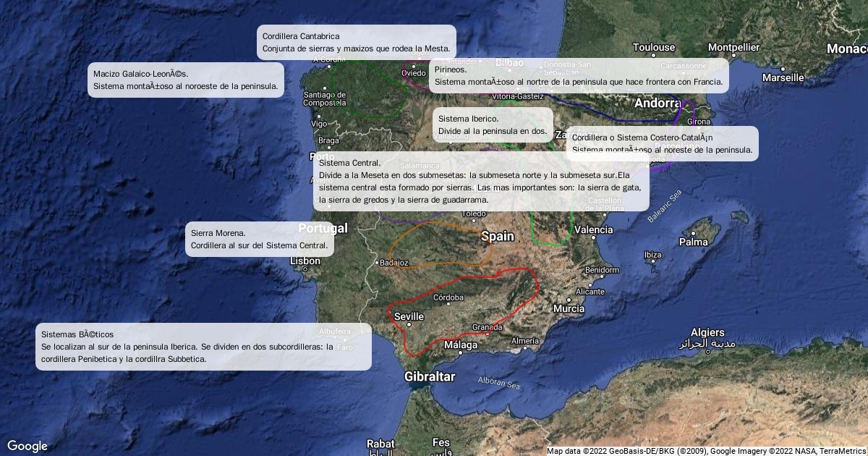The height and width of the screenshot is (456, 868).
Task: Click the Murcia city label
Action: click(569, 308)
